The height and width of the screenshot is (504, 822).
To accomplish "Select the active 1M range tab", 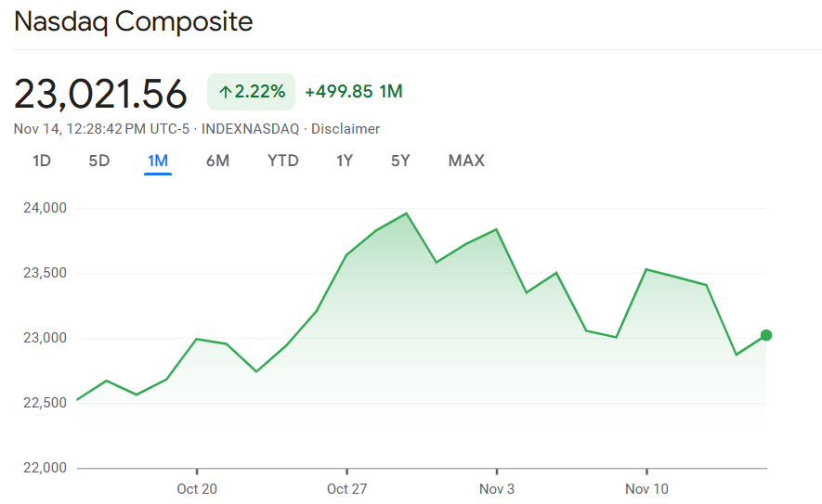I will point(158,161).
